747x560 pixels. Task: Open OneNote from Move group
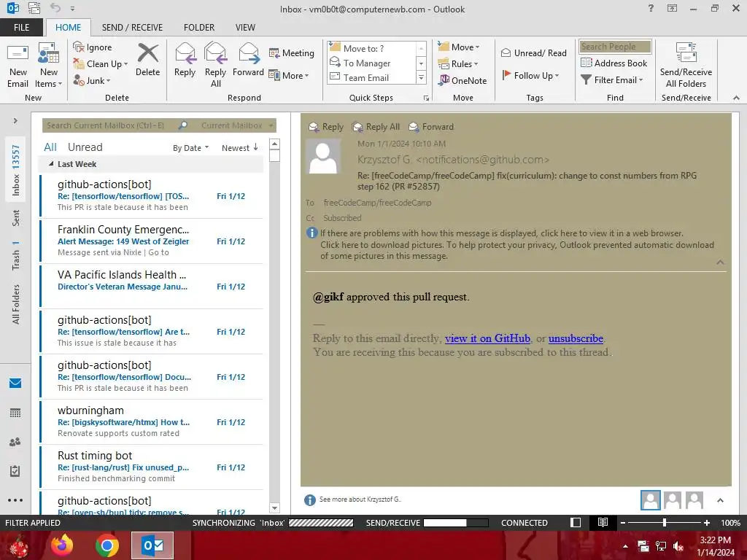point(463,80)
